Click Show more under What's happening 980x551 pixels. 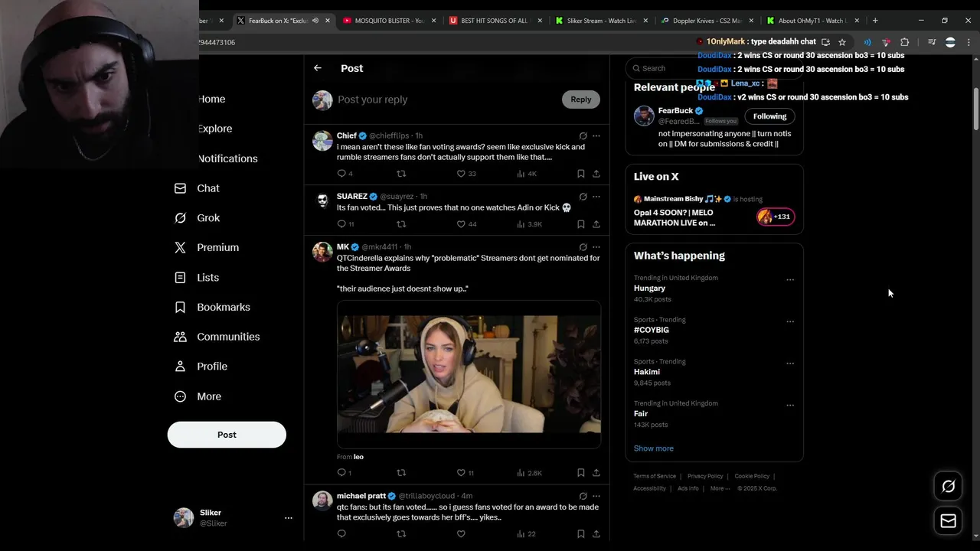654,448
